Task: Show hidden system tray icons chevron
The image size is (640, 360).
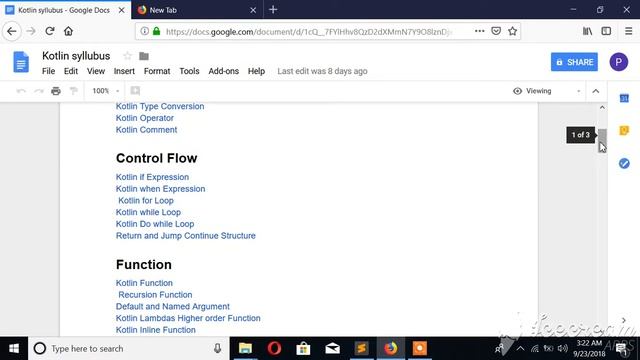Action: click(x=520, y=349)
